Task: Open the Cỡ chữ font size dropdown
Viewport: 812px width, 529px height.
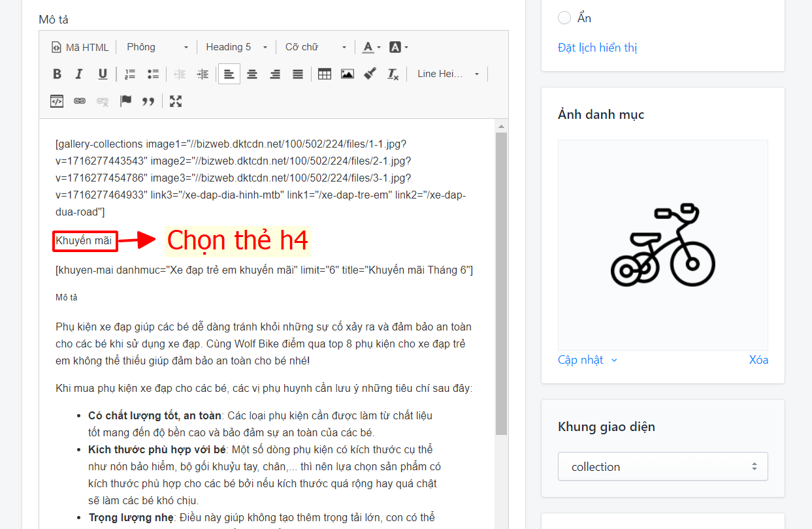Action: [x=316, y=47]
